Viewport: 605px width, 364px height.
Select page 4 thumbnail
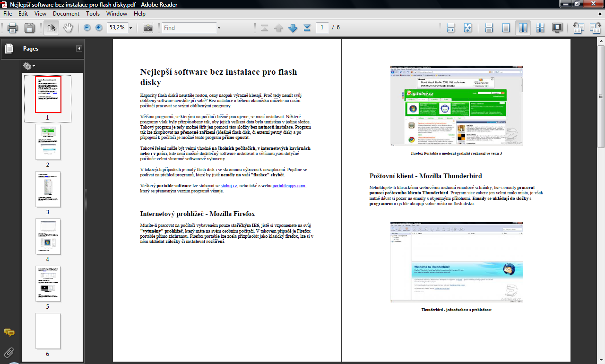tap(48, 236)
